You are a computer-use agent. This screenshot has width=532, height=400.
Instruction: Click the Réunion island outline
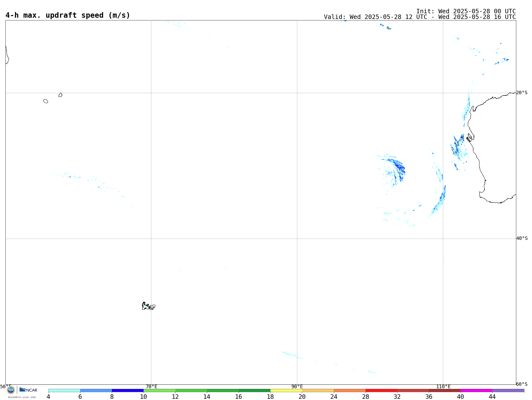[x=46, y=101]
